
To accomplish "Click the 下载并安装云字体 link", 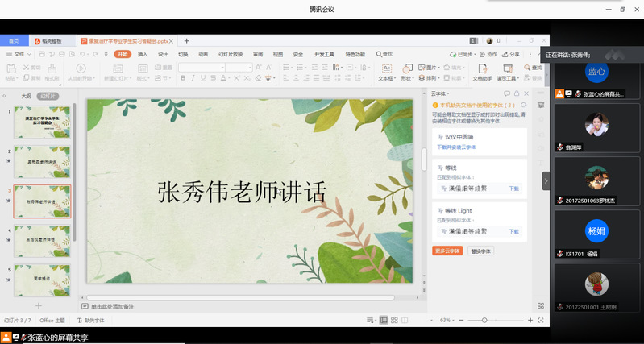I will coord(456,147).
